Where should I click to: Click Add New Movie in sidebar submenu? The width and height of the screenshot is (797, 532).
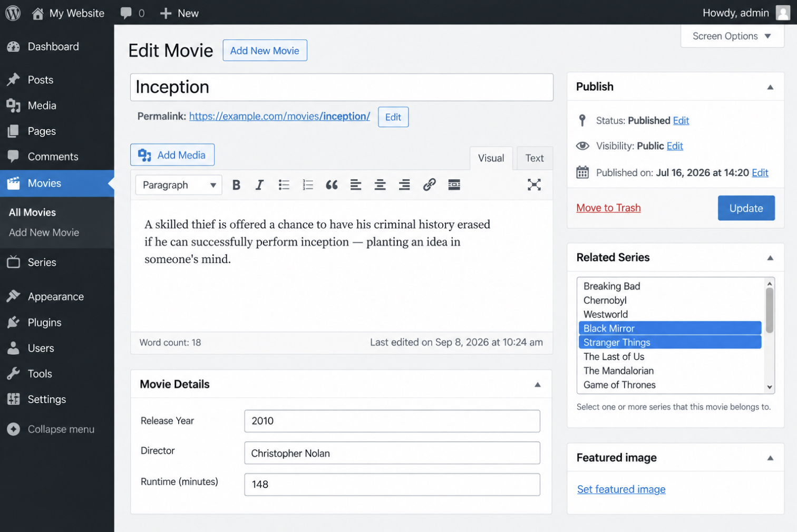pos(44,233)
